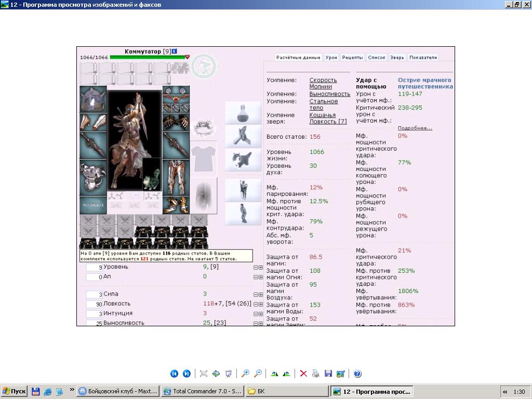Decrease Уровень with its minus button
This screenshot has width=532, height=399.
[x=256, y=268]
